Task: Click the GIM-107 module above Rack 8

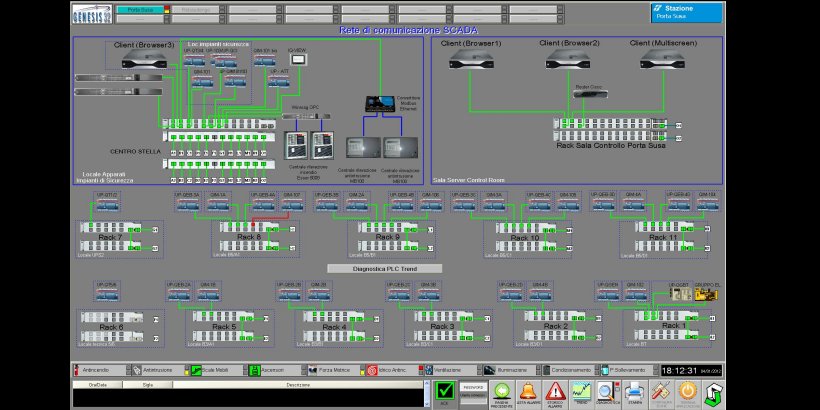Action: click(x=292, y=204)
